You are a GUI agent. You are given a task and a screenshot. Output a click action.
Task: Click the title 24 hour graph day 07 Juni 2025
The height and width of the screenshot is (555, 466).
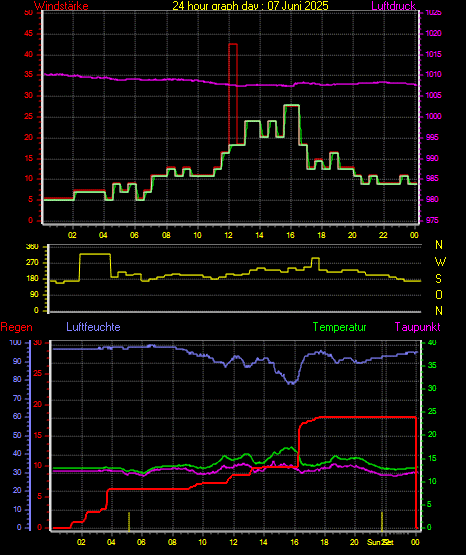click(250, 5)
